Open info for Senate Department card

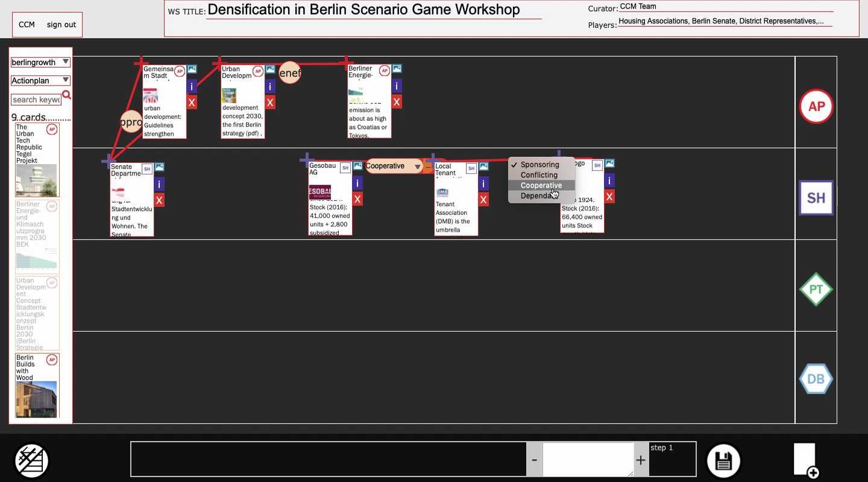159,184
